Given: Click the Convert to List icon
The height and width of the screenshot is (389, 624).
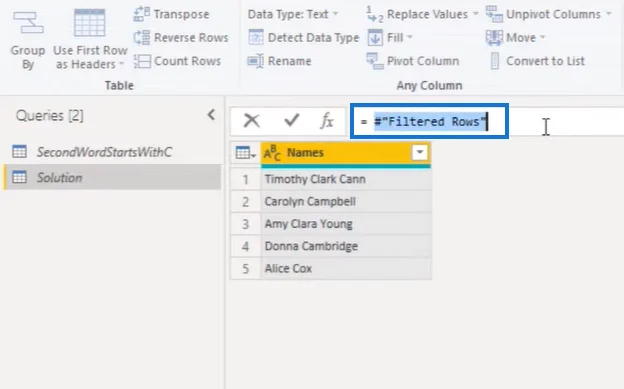Looking at the screenshot, I should pos(495,61).
